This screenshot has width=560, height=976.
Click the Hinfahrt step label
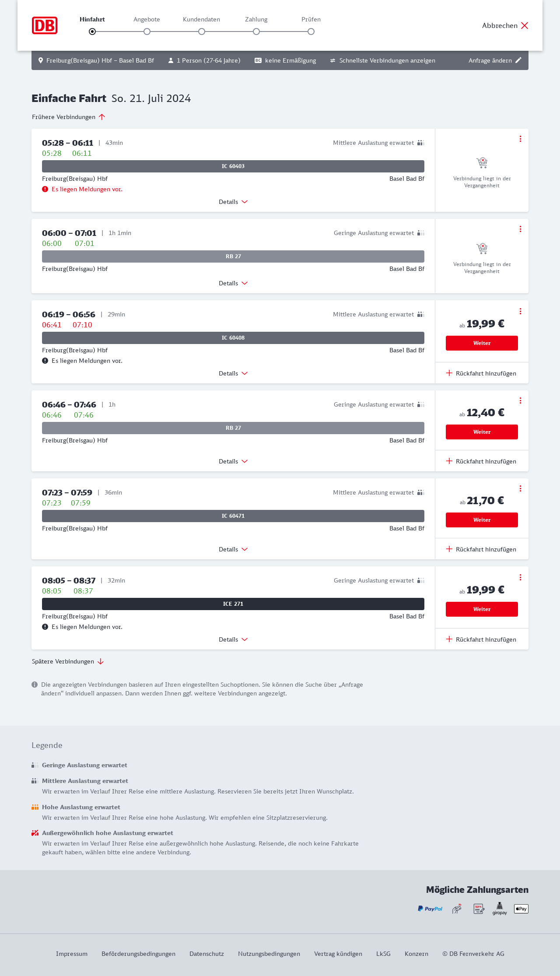pyautogui.click(x=92, y=19)
